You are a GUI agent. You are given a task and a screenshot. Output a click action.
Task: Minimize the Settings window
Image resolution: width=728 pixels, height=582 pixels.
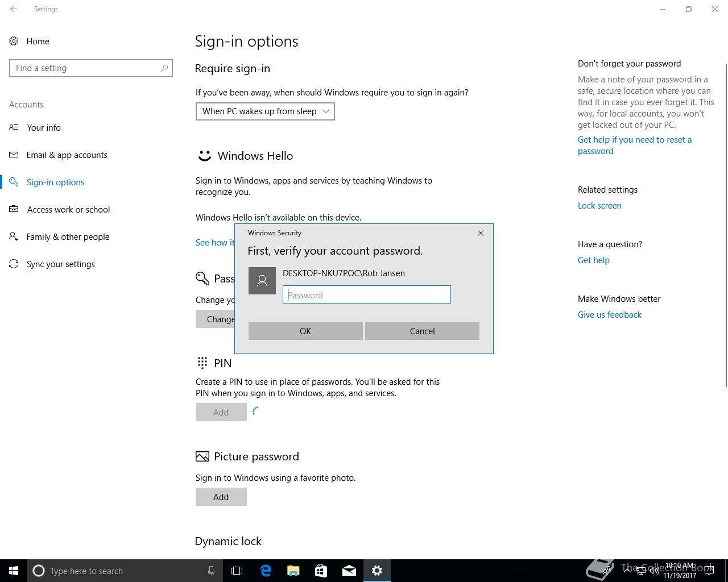click(x=663, y=9)
